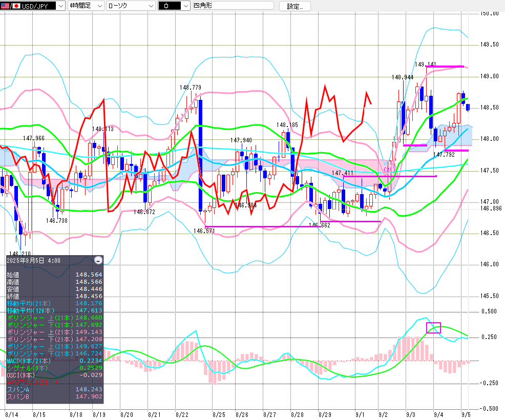
Task: Select the 始値 148.564 row
Action: point(54,275)
